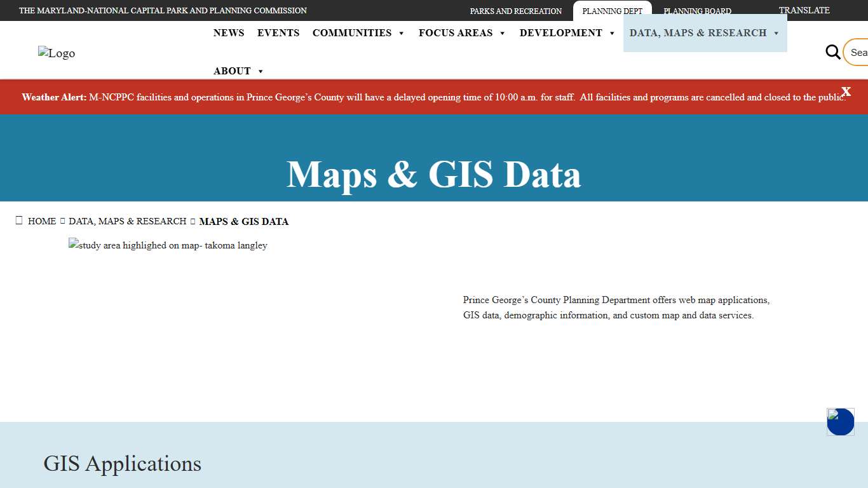Screen dimensions: 868x488
Task: Switch to the PLANNING BOARD tab
Action: click(697, 11)
